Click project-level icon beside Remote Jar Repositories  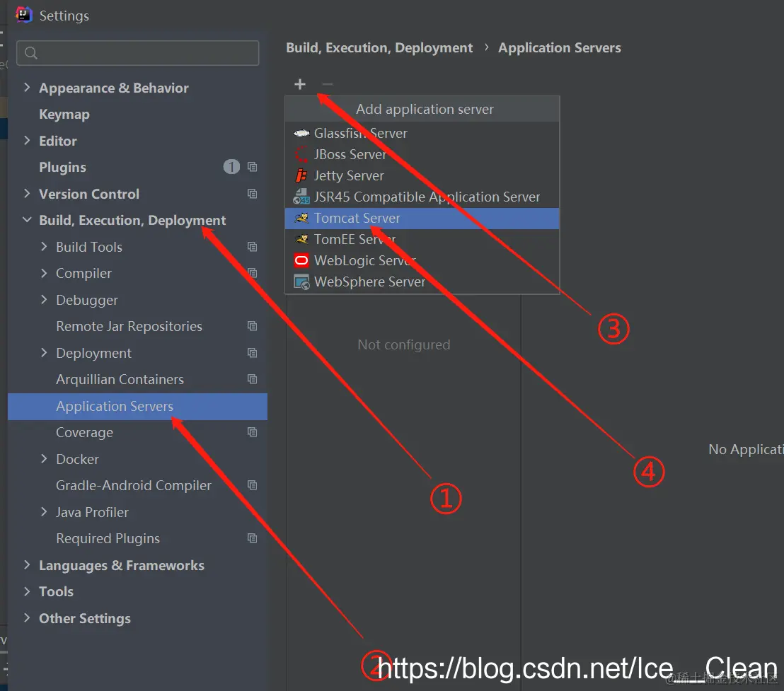pyautogui.click(x=252, y=326)
